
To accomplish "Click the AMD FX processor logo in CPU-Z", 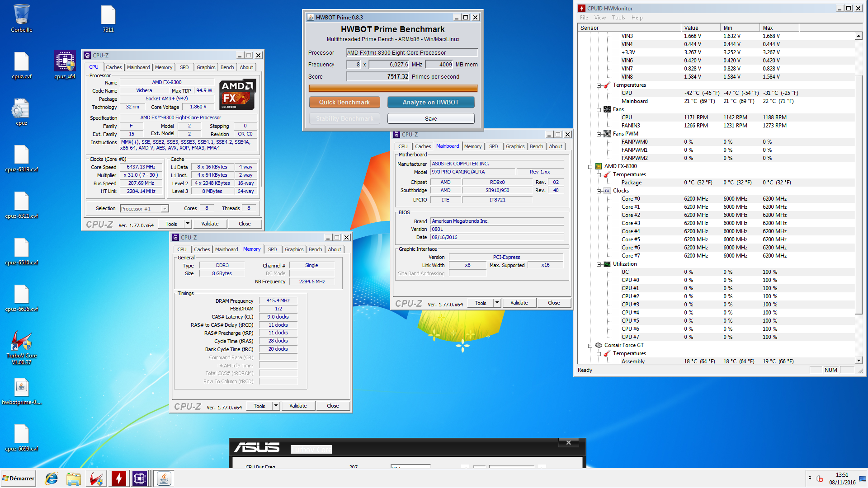I will coord(237,95).
